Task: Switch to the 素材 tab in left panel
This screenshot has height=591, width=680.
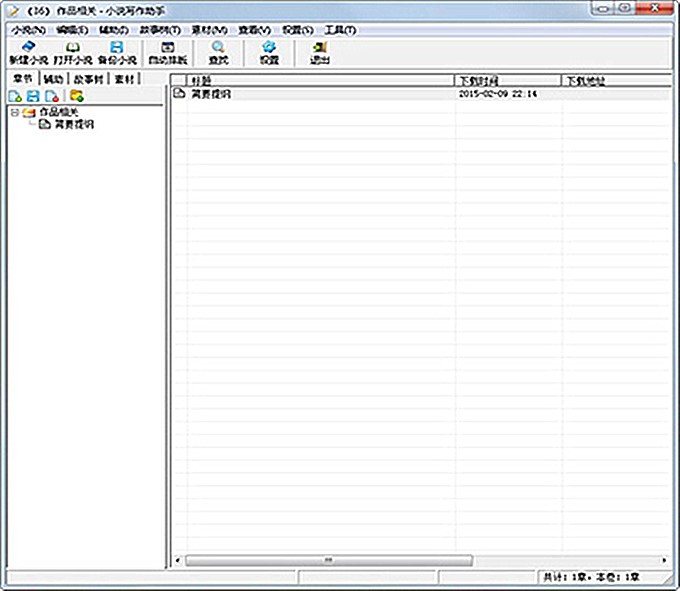Action: pos(124,79)
